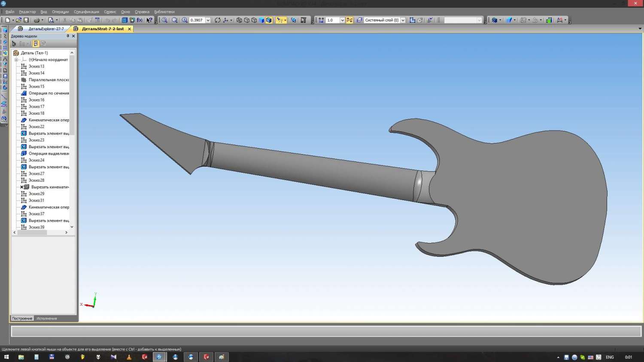The height and width of the screenshot is (362, 644).
Task: Click the Windows Start button
Action: 6,357
